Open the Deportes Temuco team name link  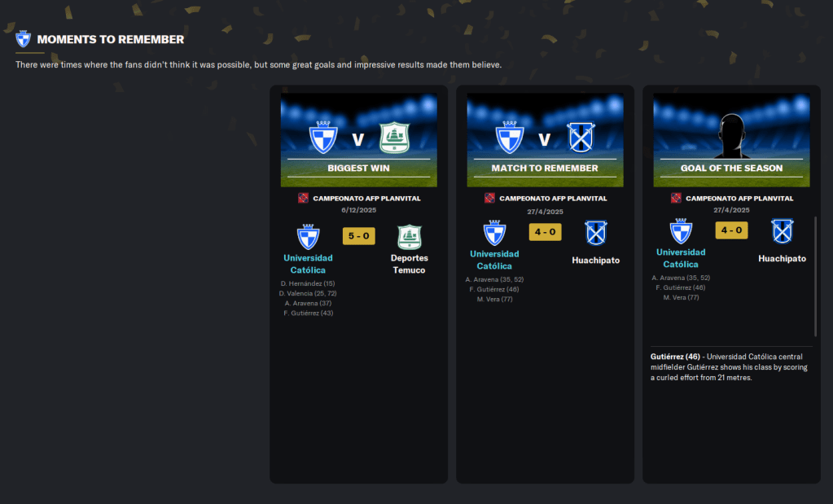click(x=409, y=264)
